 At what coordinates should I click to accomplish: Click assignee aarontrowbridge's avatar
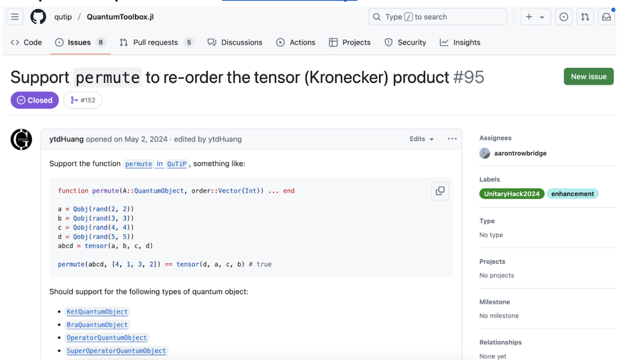tap(485, 153)
